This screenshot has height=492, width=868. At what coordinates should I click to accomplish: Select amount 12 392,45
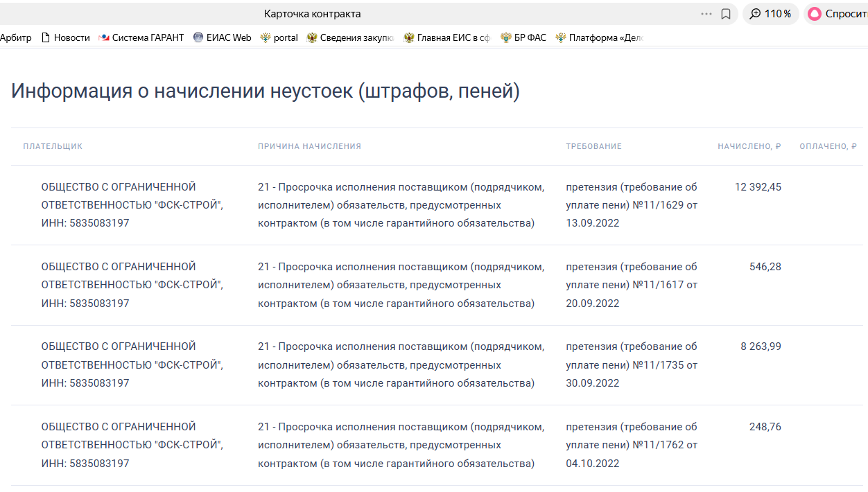coord(758,187)
